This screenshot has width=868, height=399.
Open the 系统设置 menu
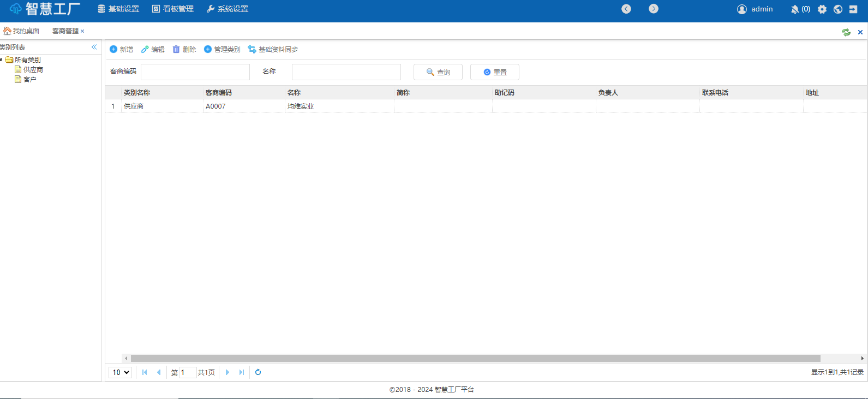(x=228, y=9)
